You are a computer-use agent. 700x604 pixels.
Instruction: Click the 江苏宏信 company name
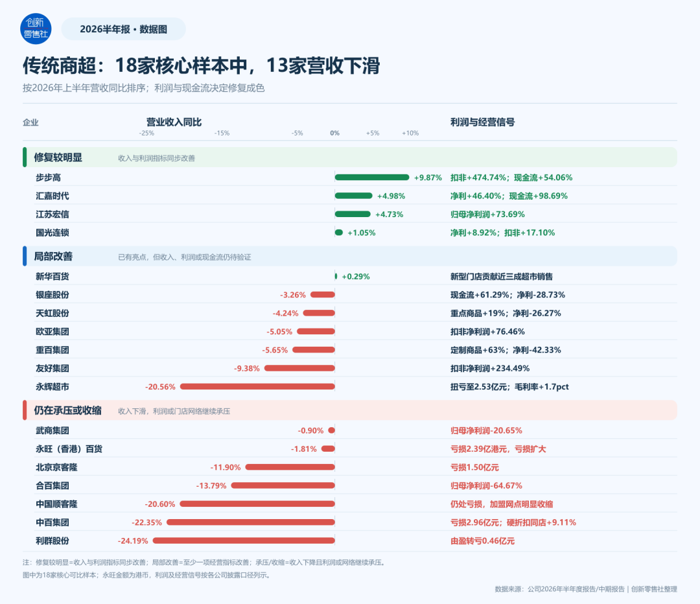coord(52,215)
